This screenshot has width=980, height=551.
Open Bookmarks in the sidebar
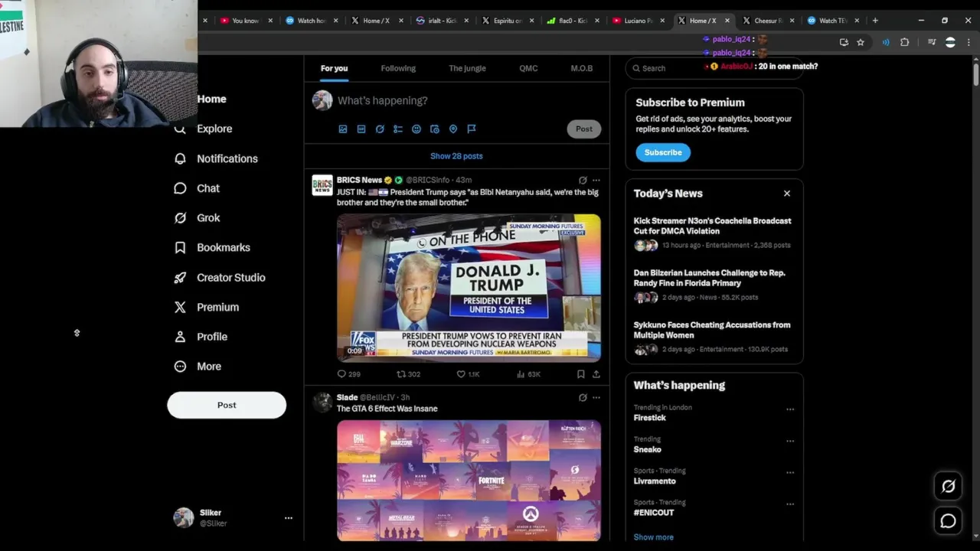[212, 248]
